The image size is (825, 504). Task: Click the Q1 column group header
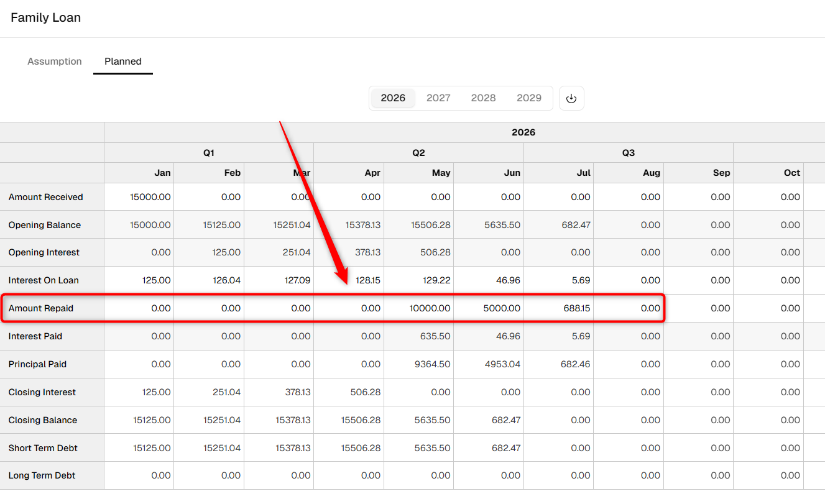point(209,153)
